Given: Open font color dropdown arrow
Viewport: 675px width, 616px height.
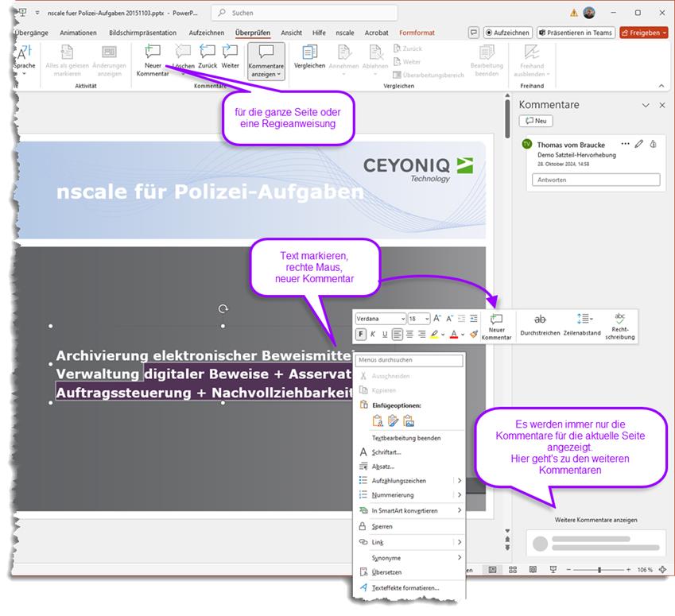Looking at the screenshot, I should point(463,335).
